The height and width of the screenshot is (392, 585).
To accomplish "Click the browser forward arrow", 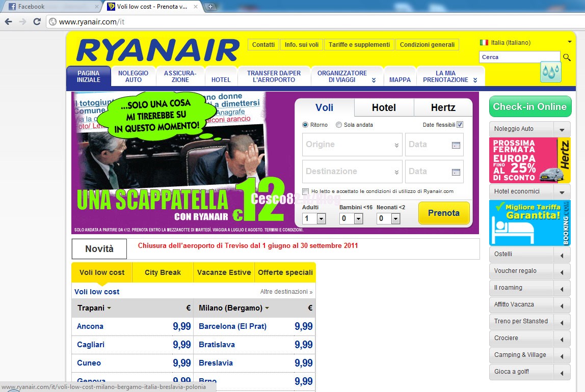I will [23, 21].
